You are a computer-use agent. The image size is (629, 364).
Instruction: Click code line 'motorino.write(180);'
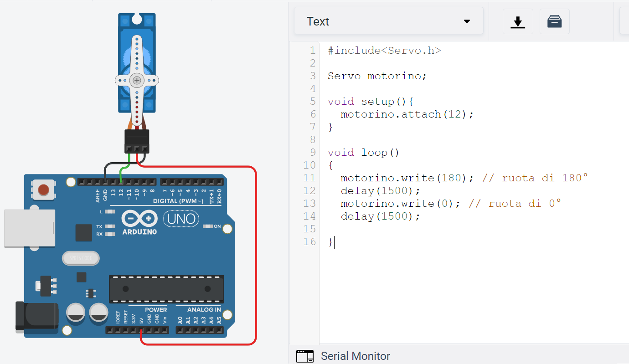407,178
